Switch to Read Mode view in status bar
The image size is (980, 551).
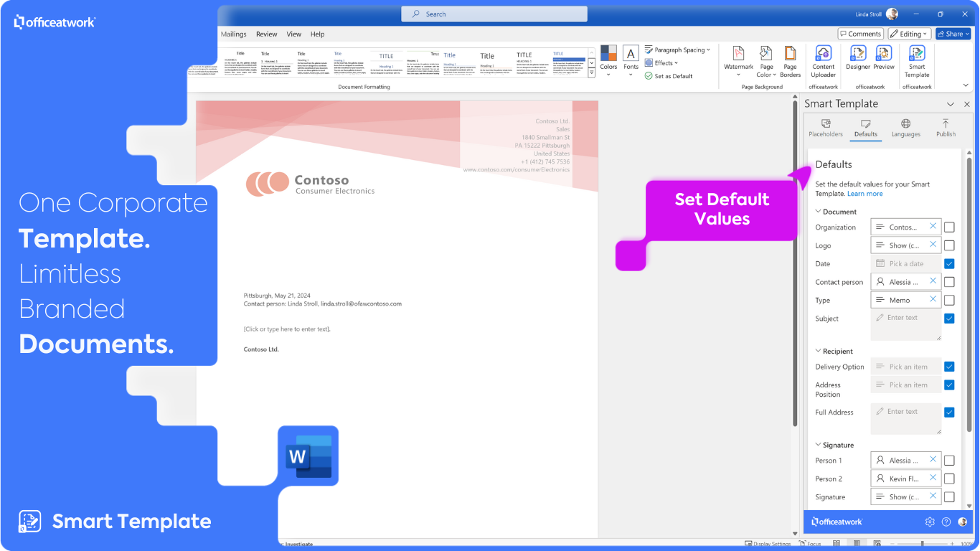837,544
